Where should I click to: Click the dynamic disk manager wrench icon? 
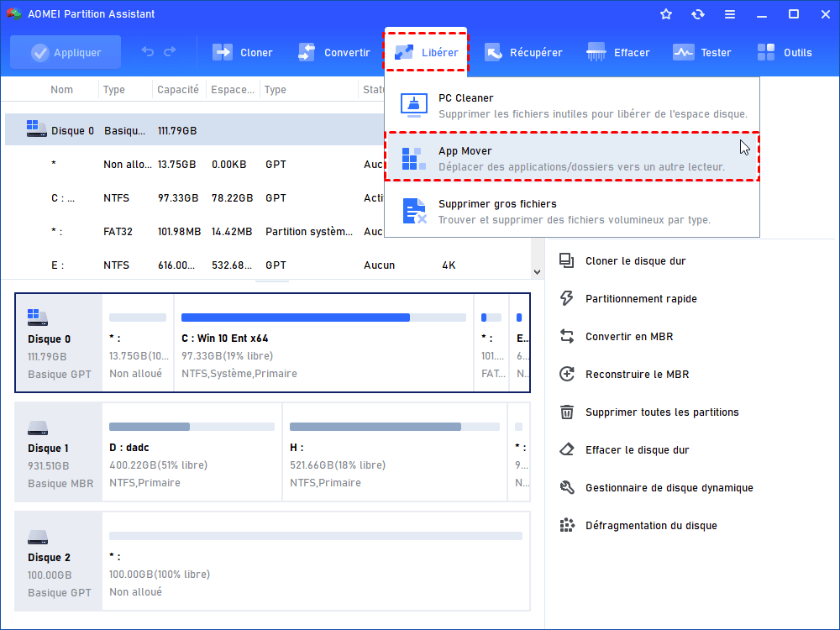click(x=567, y=487)
